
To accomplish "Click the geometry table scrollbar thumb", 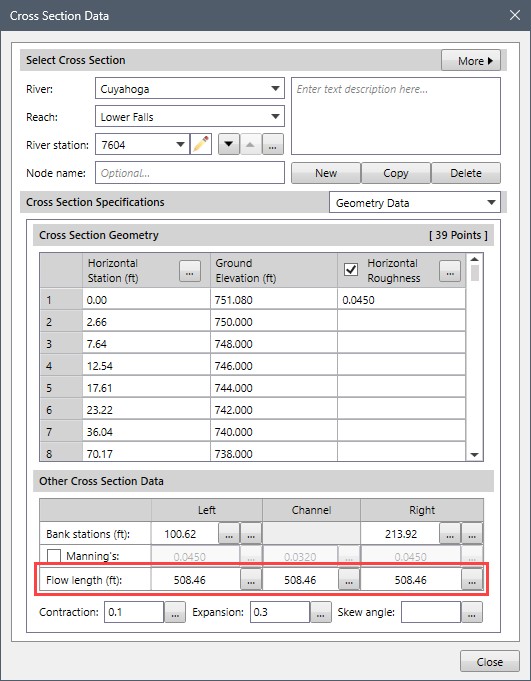I will [x=475, y=273].
